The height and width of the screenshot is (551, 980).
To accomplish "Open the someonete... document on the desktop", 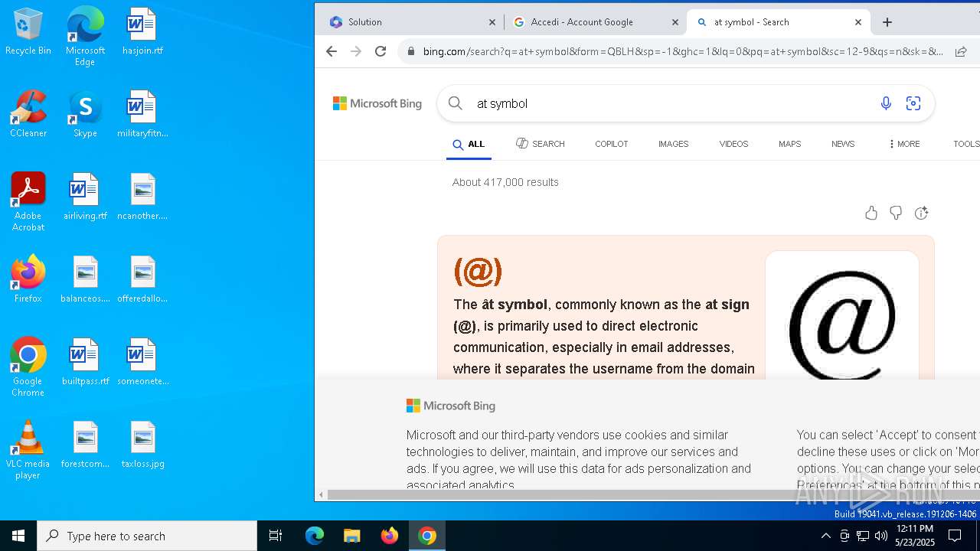I will (142, 363).
